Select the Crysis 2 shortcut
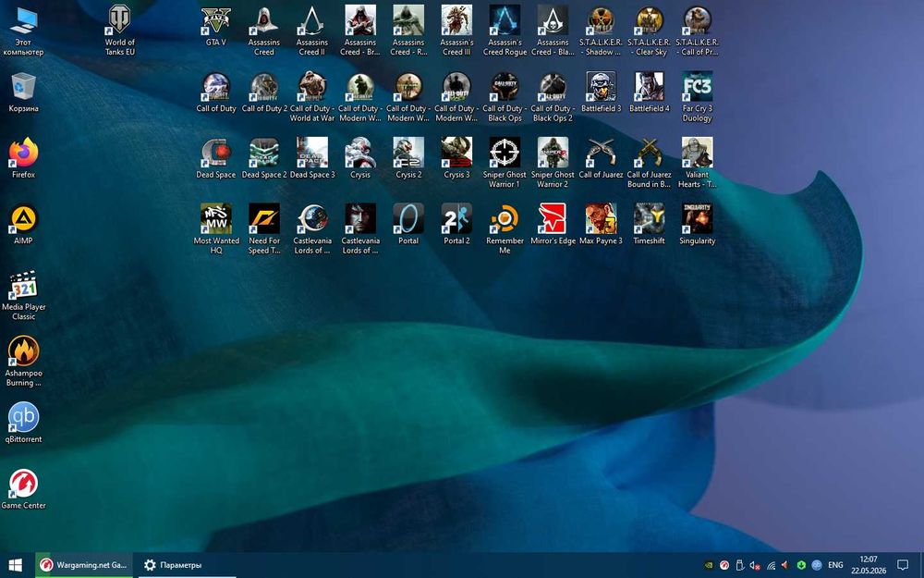This screenshot has height=578, width=924. click(x=408, y=159)
